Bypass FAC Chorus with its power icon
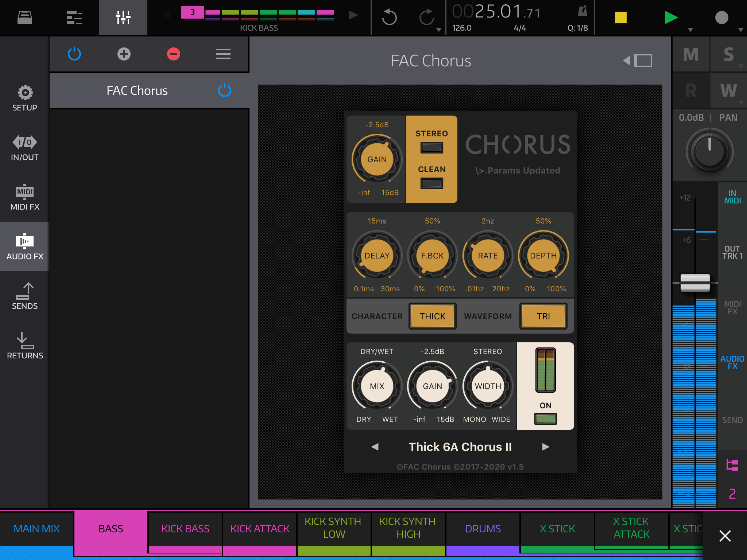The image size is (747, 560). [x=225, y=90]
